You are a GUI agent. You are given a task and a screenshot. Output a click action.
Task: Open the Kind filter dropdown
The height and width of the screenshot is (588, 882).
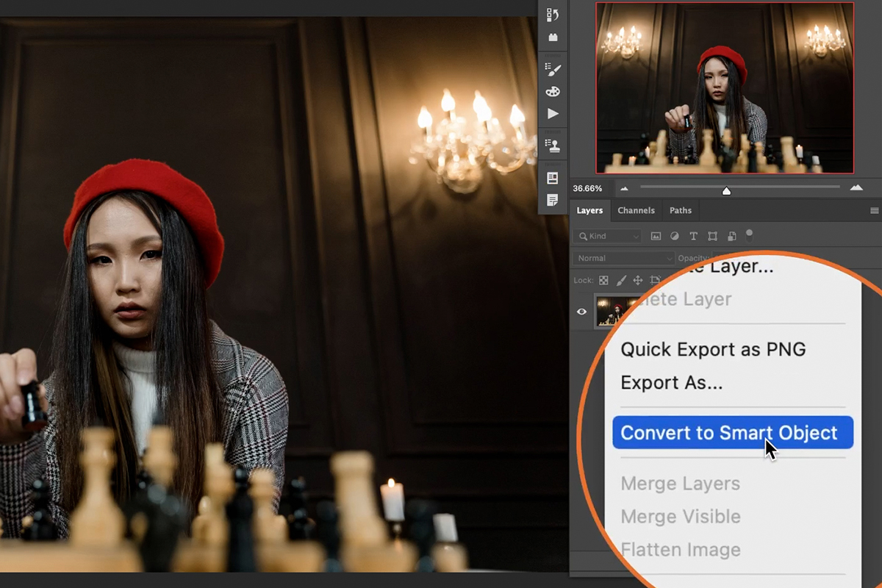click(607, 236)
